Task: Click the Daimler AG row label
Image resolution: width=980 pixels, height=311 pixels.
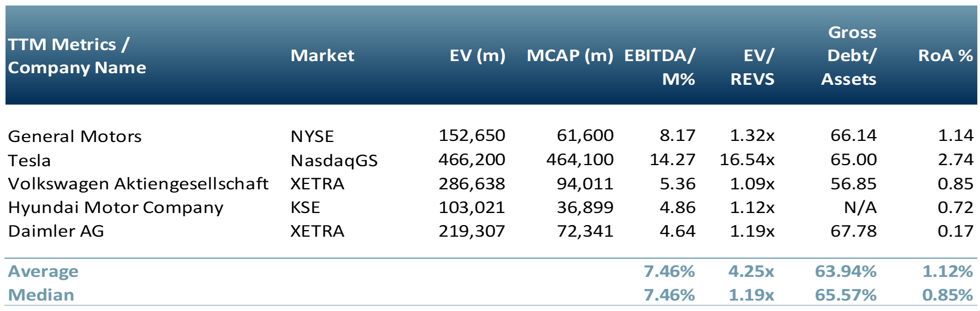Action: (x=56, y=231)
